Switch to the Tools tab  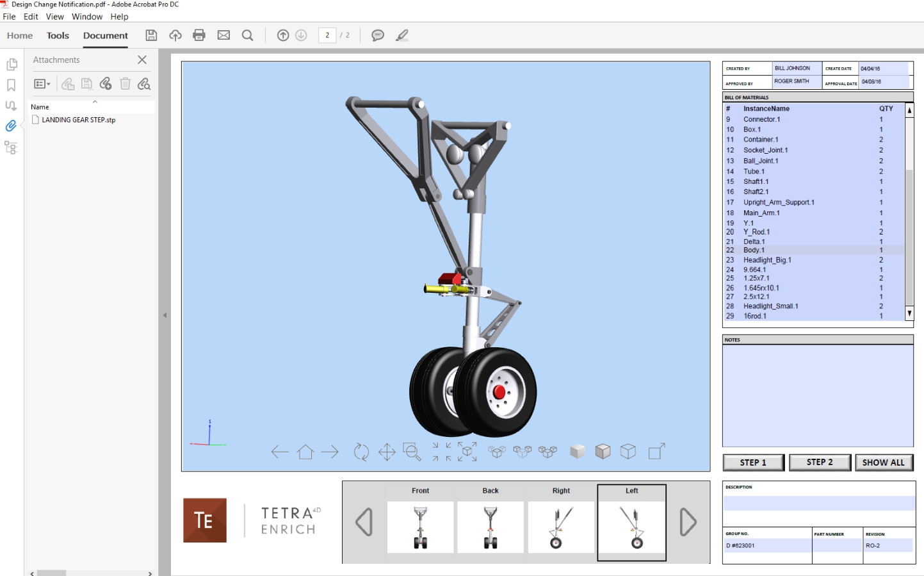[58, 36]
